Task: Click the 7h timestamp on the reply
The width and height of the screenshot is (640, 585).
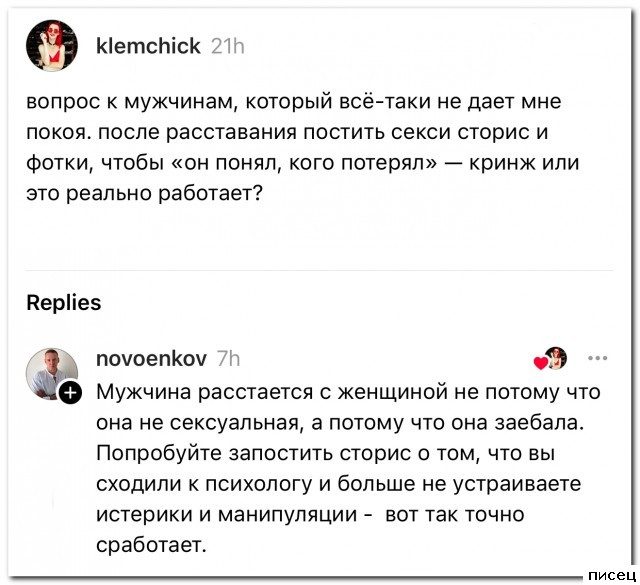Action: click(229, 359)
